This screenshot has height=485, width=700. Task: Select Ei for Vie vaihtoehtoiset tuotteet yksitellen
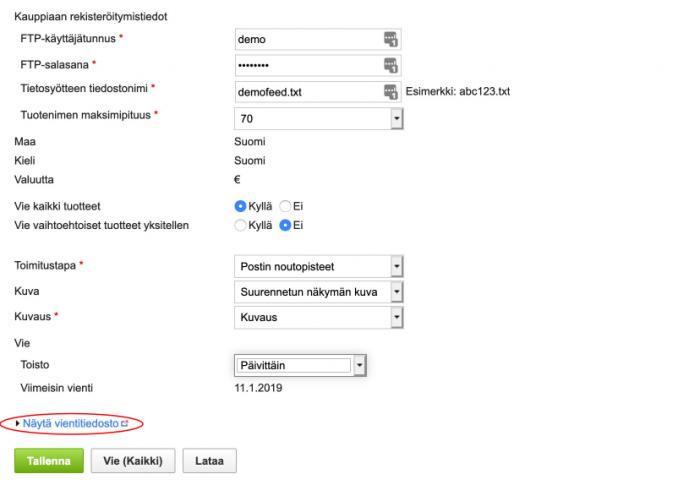[x=285, y=225]
